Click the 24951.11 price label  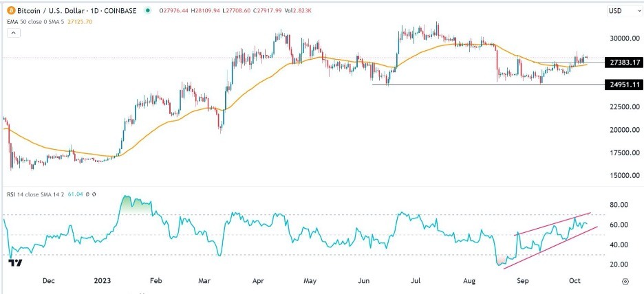(621, 84)
